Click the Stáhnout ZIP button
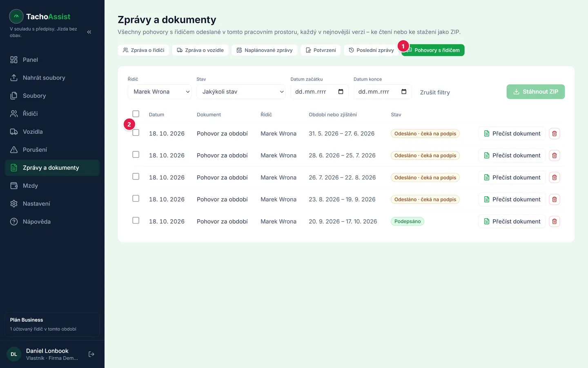The height and width of the screenshot is (368, 588). pos(536,92)
